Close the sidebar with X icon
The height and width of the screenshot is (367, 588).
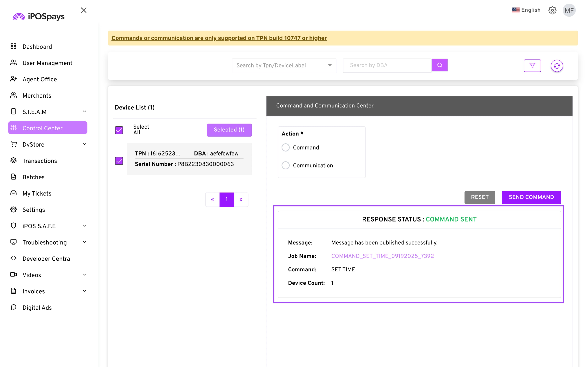pos(84,10)
